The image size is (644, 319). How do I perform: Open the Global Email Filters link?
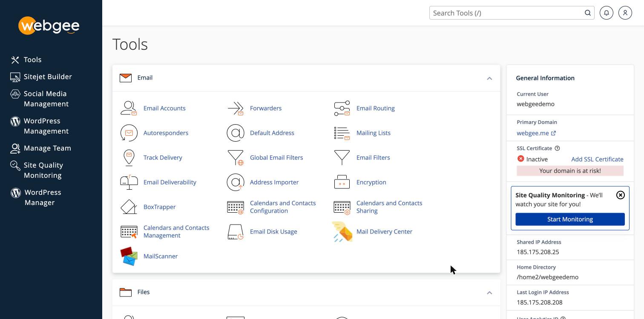pos(276,157)
